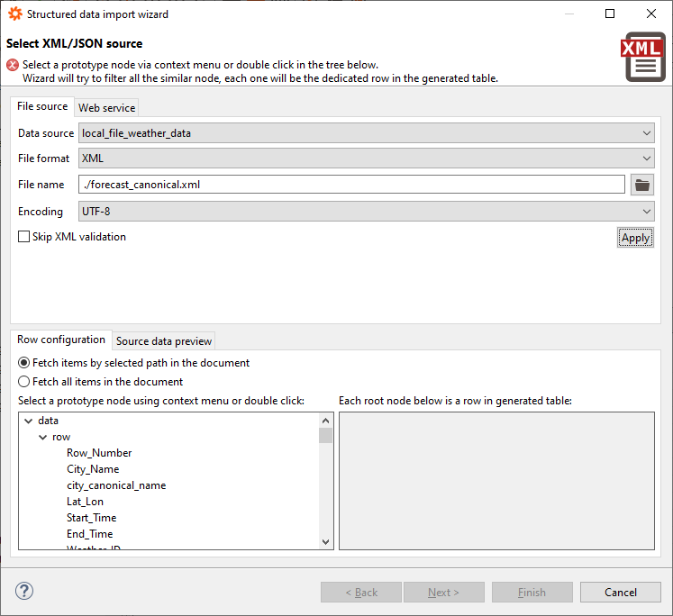
Task: Click the Cancel button
Action: 621,592
